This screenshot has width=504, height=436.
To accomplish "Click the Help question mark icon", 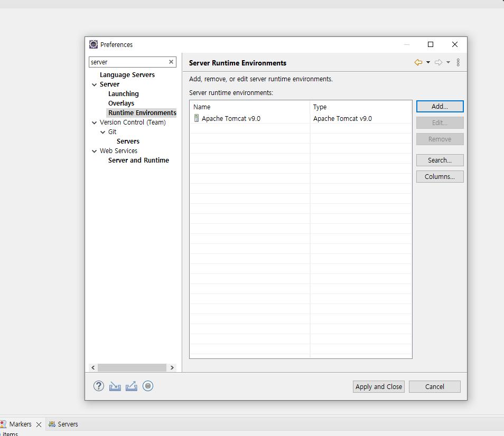I will 99,386.
